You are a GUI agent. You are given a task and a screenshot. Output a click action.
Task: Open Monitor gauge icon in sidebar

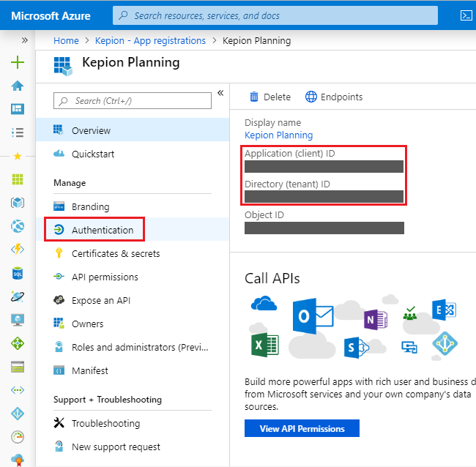tap(18, 437)
